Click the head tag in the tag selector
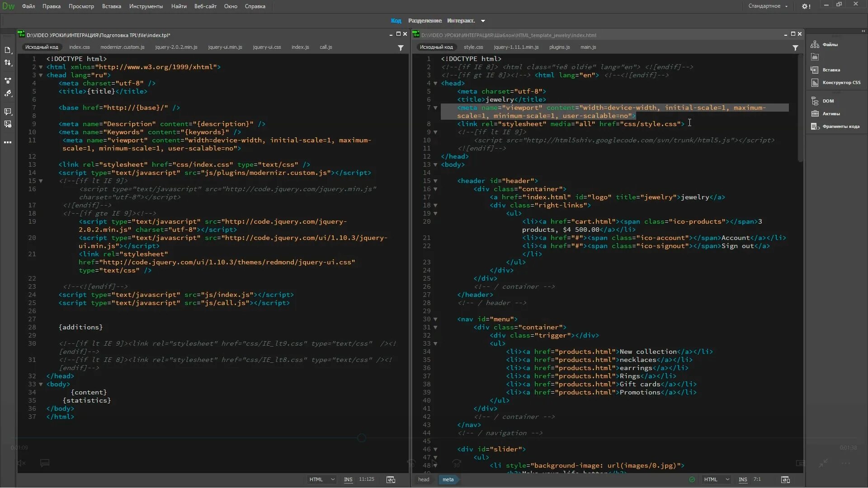The width and height of the screenshot is (868, 488). pos(424,479)
